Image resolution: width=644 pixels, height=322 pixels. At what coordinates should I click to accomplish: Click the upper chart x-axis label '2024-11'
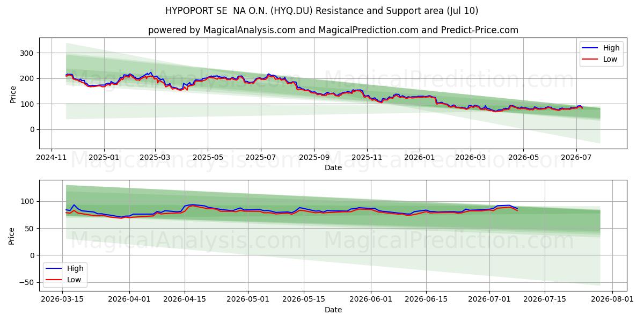(52, 158)
